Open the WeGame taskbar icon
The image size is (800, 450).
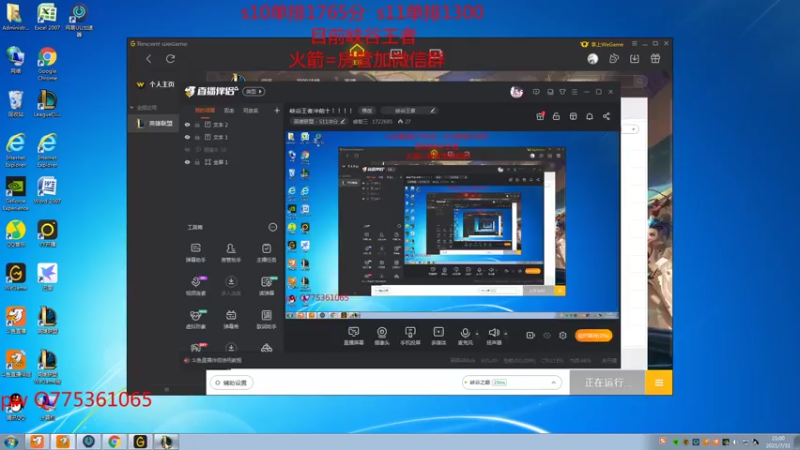tap(140, 441)
